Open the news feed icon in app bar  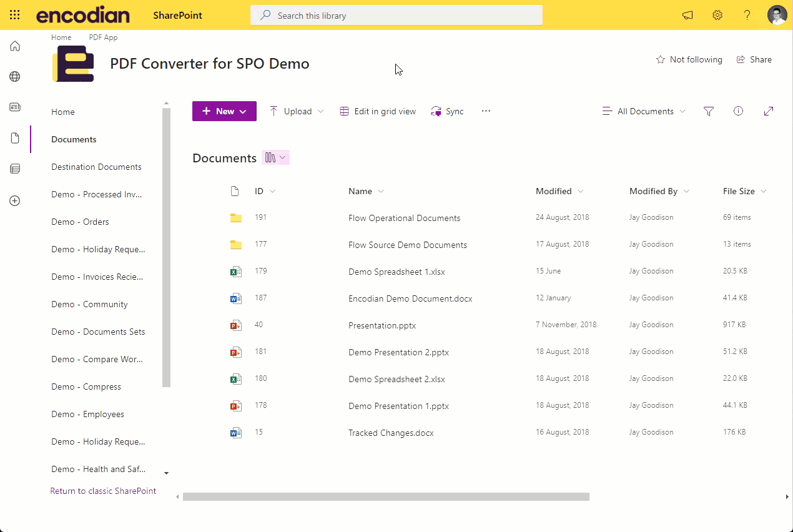[x=15, y=107]
